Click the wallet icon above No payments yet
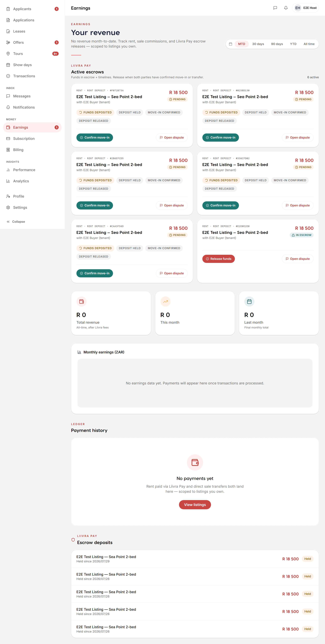Screen dimensions: 325x644 (x=195, y=462)
